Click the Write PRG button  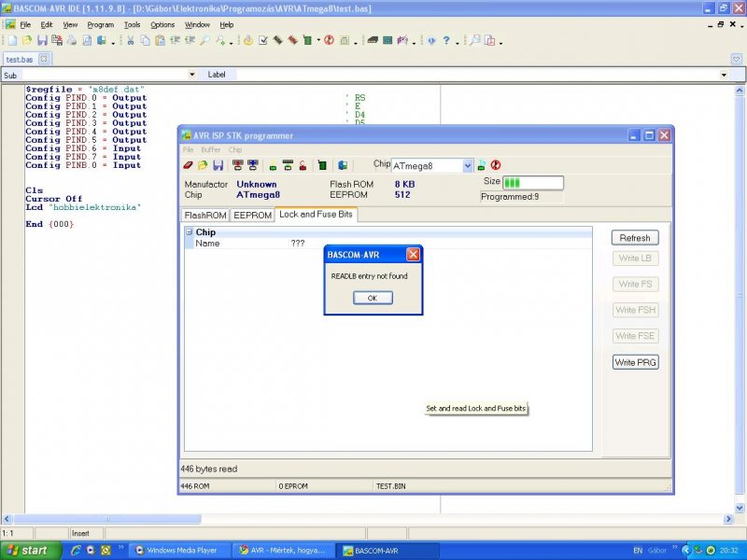tap(636, 362)
